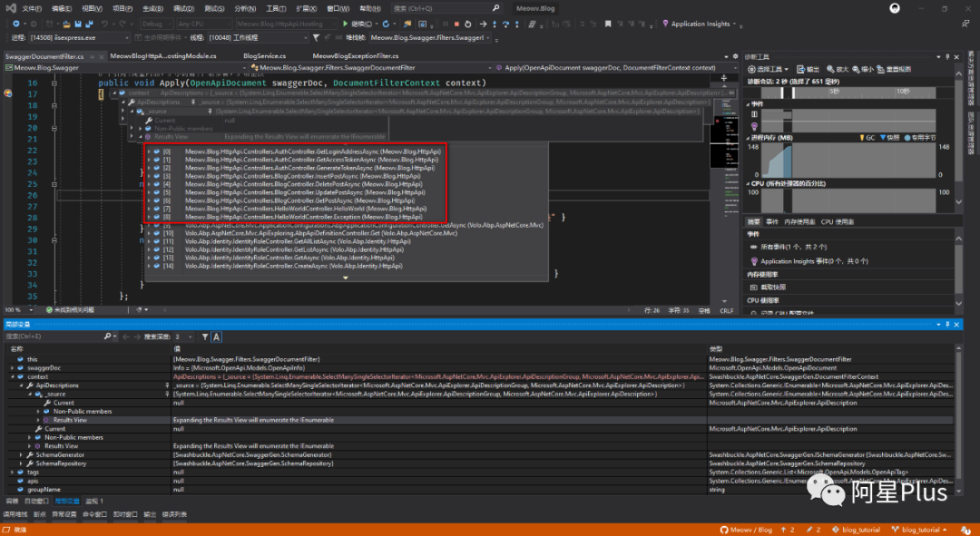Open the 工具(T) tools menu

pos(276,9)
